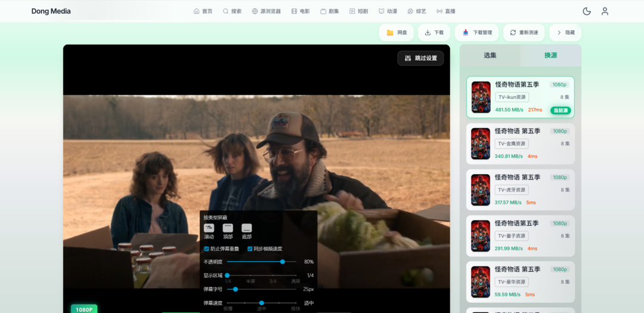Click the 弹幕字号 font size slider

(x=262, y=289)
